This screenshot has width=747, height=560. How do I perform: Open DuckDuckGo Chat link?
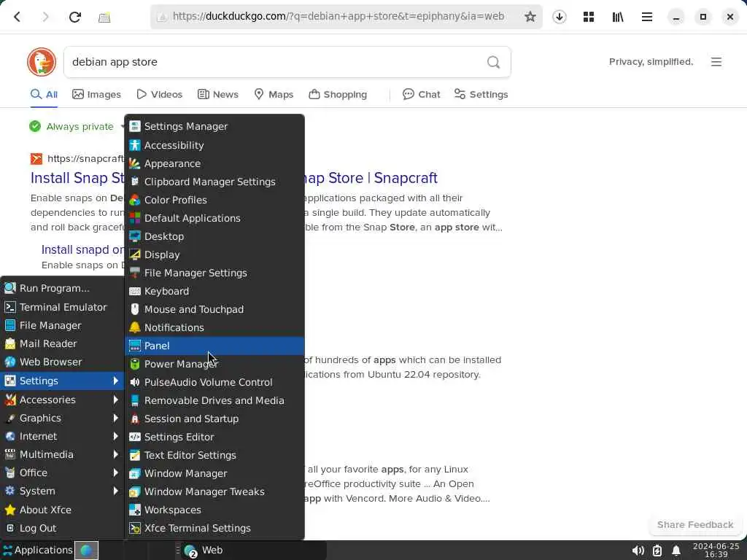coord(422,94)
